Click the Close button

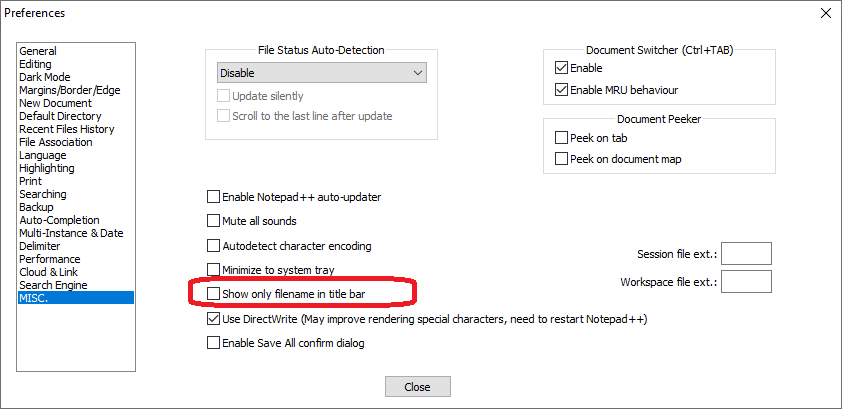click(418, 386)
